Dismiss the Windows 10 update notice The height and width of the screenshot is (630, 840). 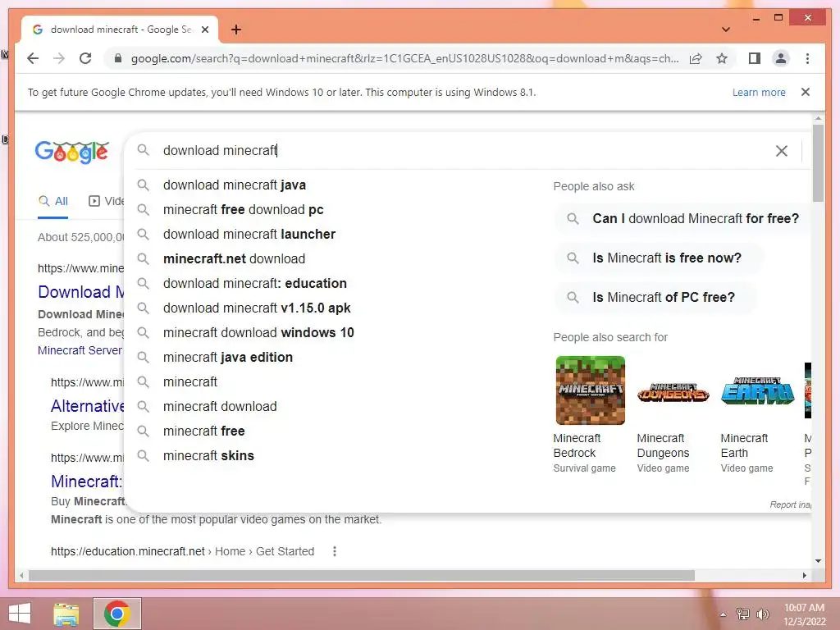point(806,92)
